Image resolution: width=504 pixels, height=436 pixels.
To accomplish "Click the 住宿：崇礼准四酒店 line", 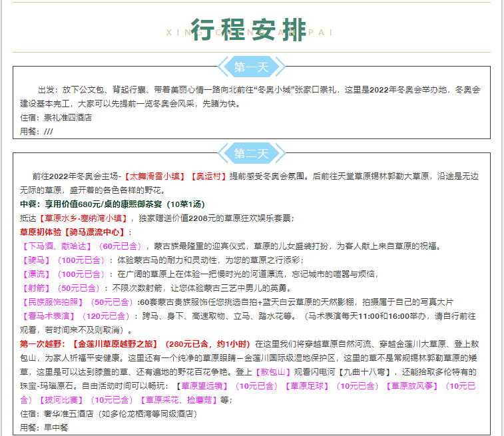I will pos(56,118).
